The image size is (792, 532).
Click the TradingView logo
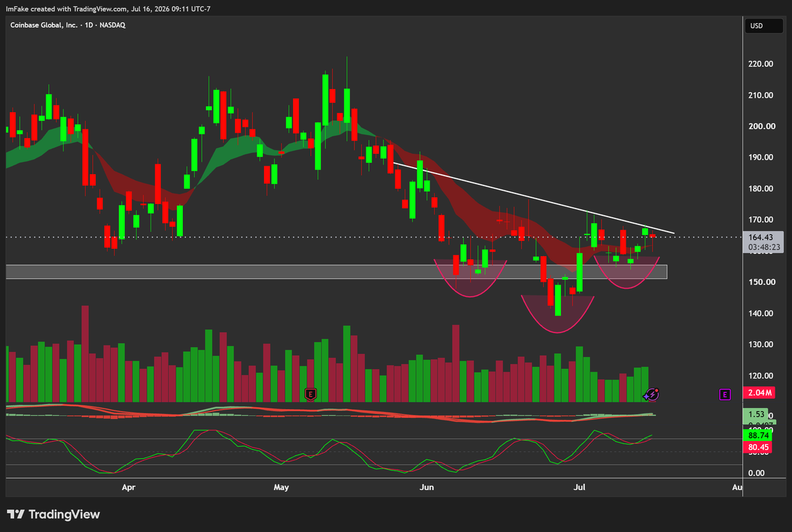point(53,514)
